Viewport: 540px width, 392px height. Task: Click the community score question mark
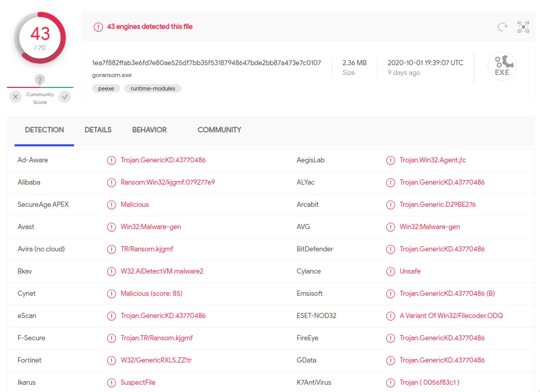[x=40, y=80]
